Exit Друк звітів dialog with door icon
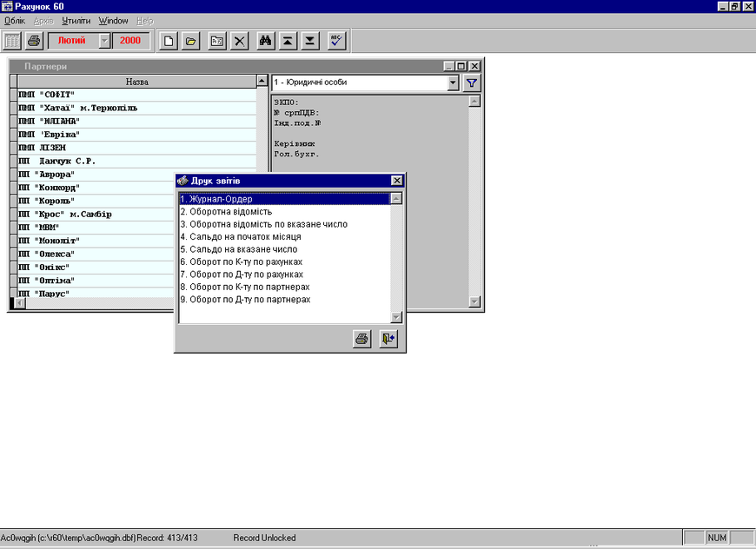The height and width of the screenshot is (549, 756). click(x=388, y=339)
